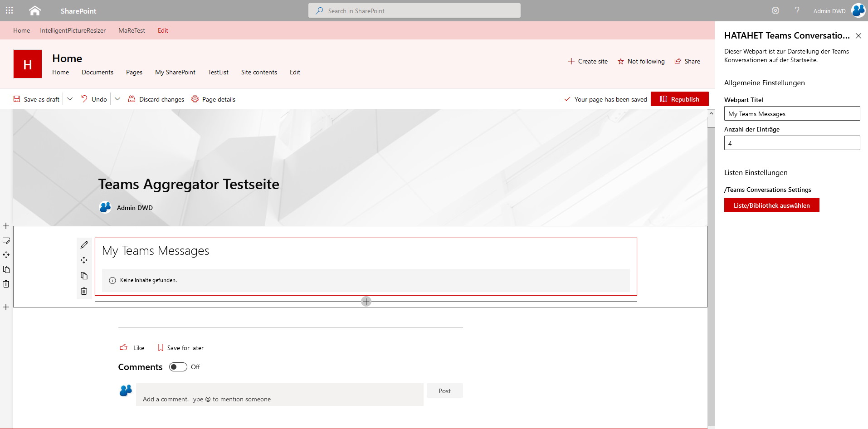Select the move section icon in left rail

coord(6,255)
